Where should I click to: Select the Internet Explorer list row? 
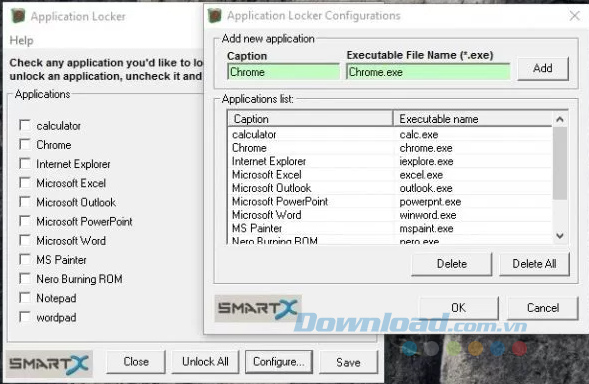point(390,161)
